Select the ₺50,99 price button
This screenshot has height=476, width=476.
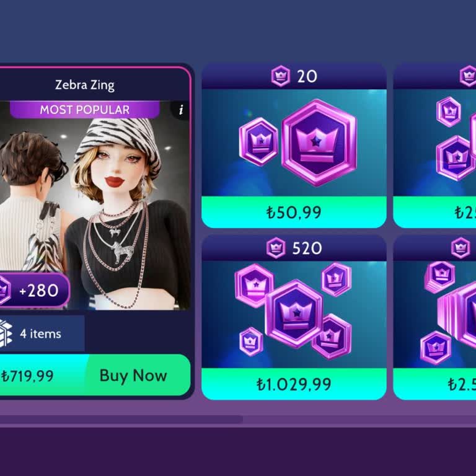tap(294, 212)
